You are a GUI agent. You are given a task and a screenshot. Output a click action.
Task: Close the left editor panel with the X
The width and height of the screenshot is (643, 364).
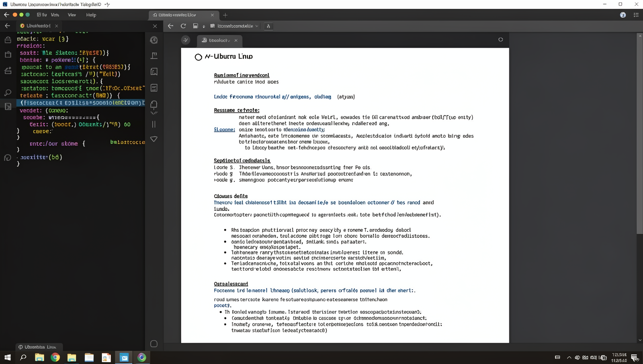155,26
